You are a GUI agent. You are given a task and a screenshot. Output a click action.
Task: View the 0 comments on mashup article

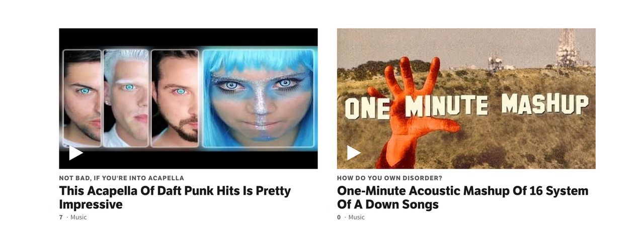click(x=339, y=217)
